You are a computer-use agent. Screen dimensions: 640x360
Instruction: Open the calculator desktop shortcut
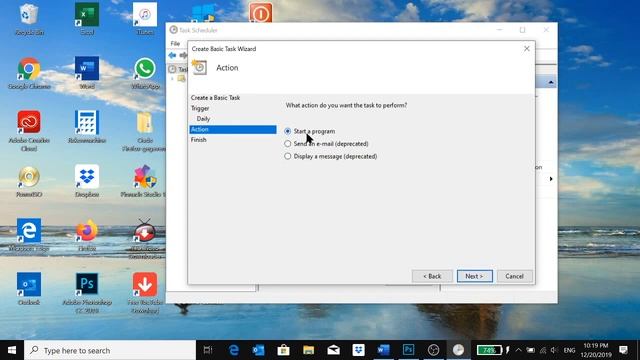pyautogui.click(x=87, y=127)
